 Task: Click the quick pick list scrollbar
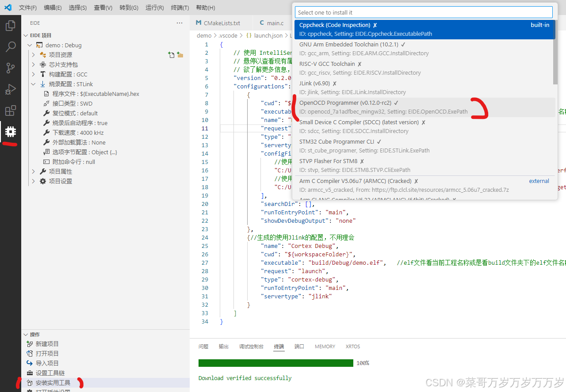[555, 52]
